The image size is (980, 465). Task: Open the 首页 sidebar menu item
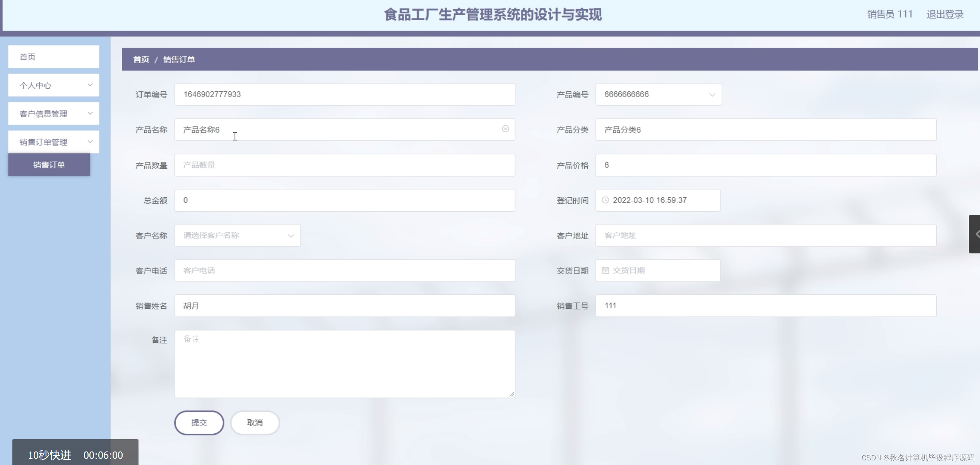pos(53,57)
